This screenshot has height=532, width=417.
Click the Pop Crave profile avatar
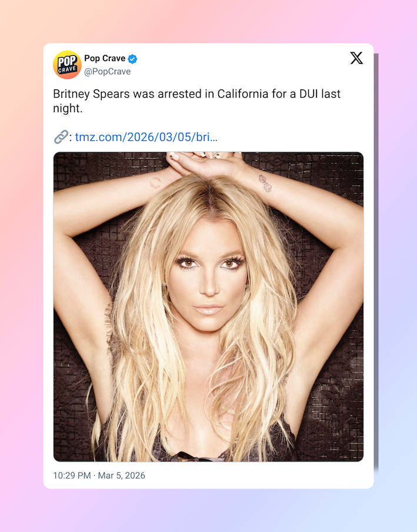point(67,65)
